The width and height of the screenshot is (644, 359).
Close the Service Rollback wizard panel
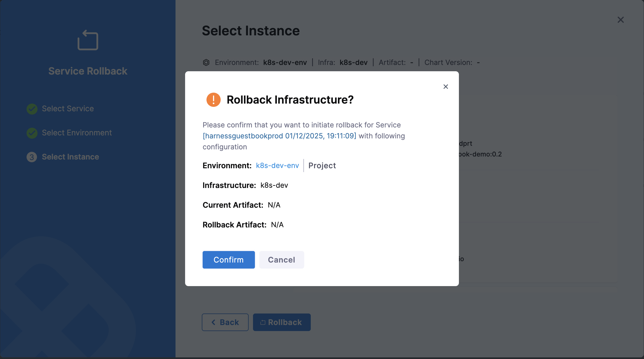620,20
